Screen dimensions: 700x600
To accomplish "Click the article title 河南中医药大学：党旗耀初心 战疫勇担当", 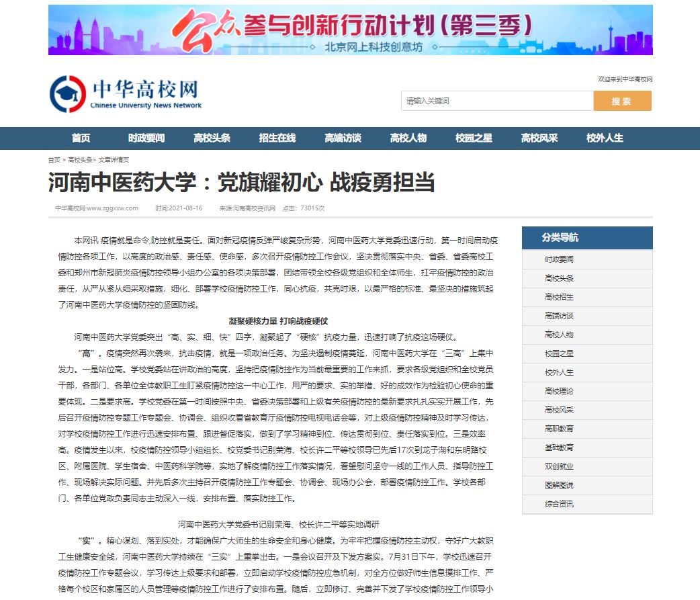I will 242,183.
